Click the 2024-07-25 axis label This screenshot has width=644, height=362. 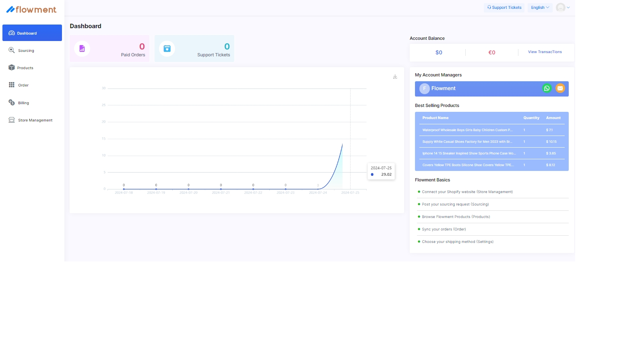350,193
